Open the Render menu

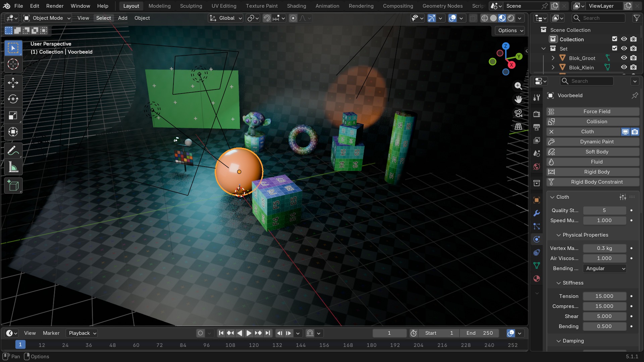[x=55, y=6]
